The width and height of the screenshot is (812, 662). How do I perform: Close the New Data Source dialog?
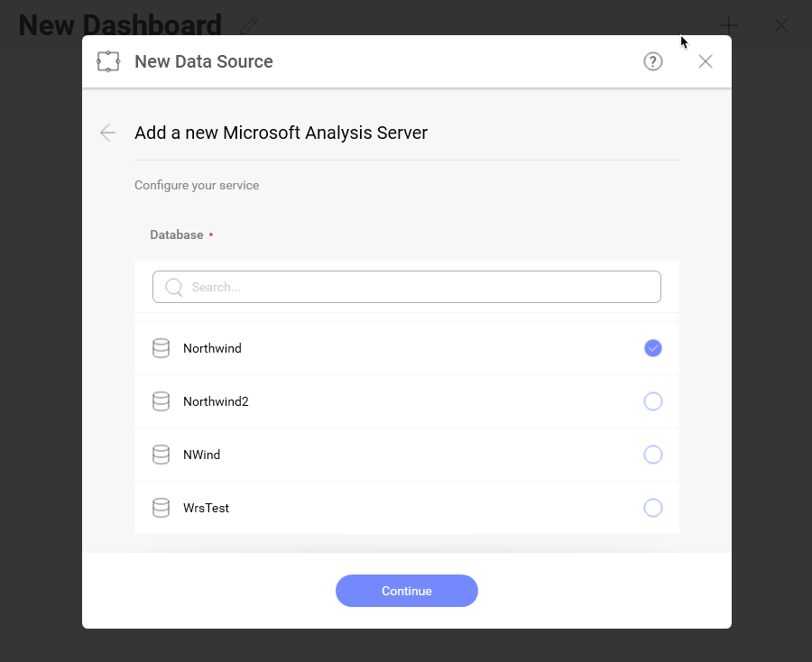tap(705, 61)
